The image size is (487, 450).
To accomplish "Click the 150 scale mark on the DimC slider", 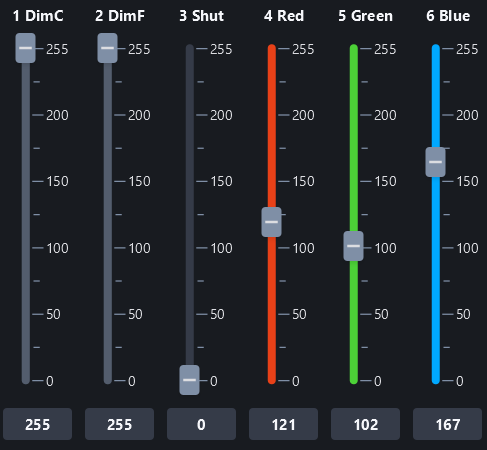I will (57, 182).
